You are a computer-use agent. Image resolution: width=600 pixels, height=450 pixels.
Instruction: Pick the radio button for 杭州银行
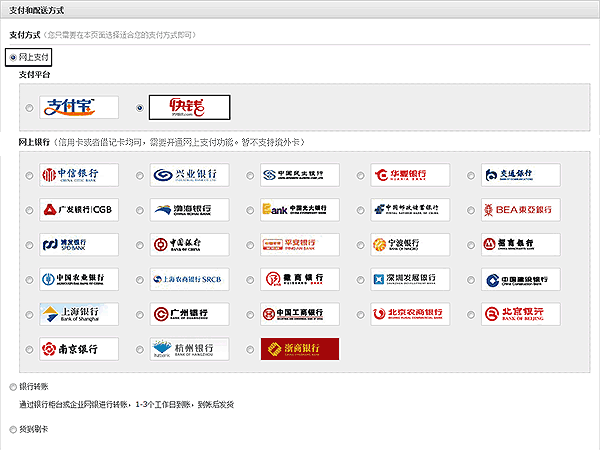pyautogui.click(x=140, y=349)
